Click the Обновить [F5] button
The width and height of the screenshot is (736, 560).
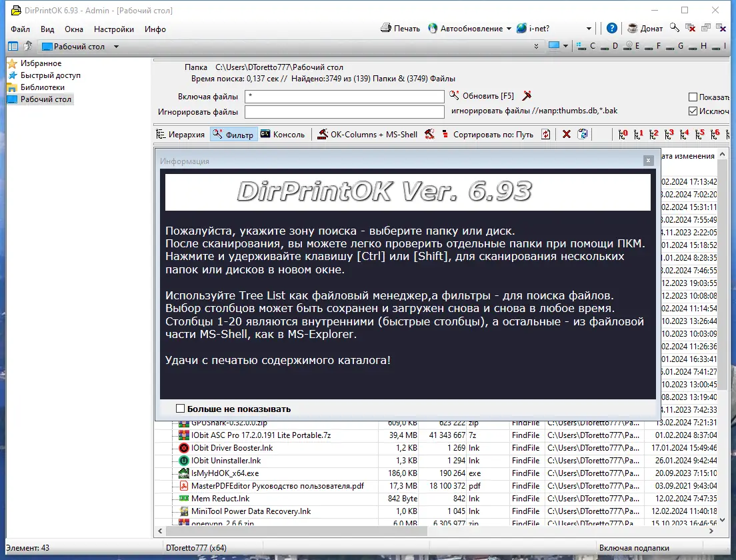[x=482, y=96]
